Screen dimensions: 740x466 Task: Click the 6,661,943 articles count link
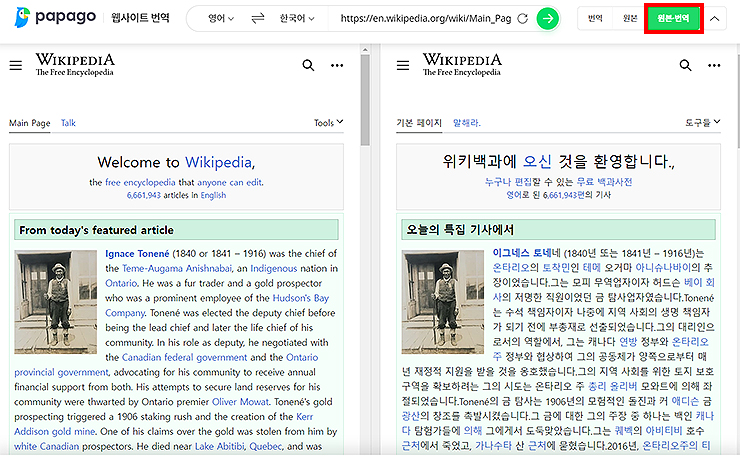[x=143, y=195]
